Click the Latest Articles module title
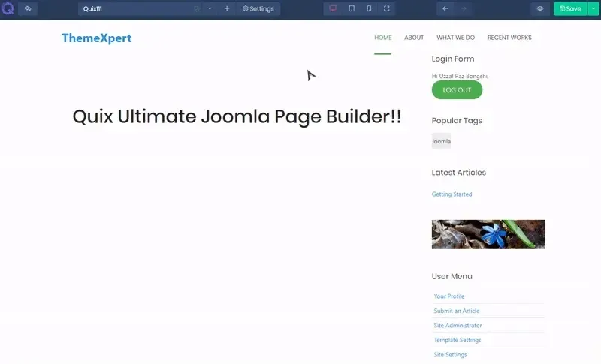Viewport: 601px width, 364px height. [x=459, y=173]
